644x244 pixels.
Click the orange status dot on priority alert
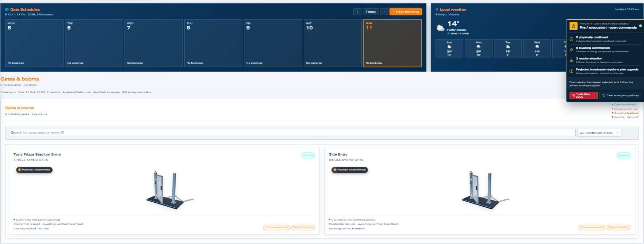tap(640, 26)
